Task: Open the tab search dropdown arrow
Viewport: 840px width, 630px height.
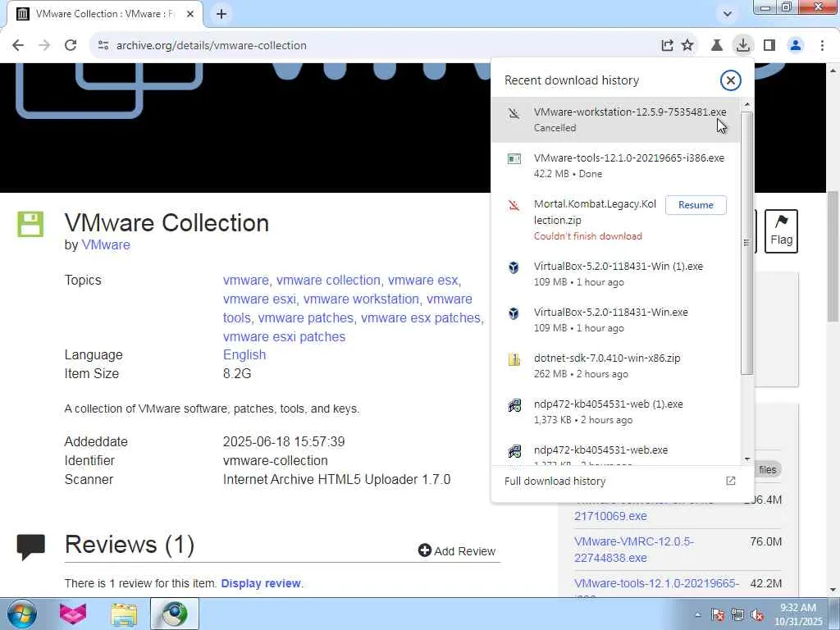Action: point(727,15)
